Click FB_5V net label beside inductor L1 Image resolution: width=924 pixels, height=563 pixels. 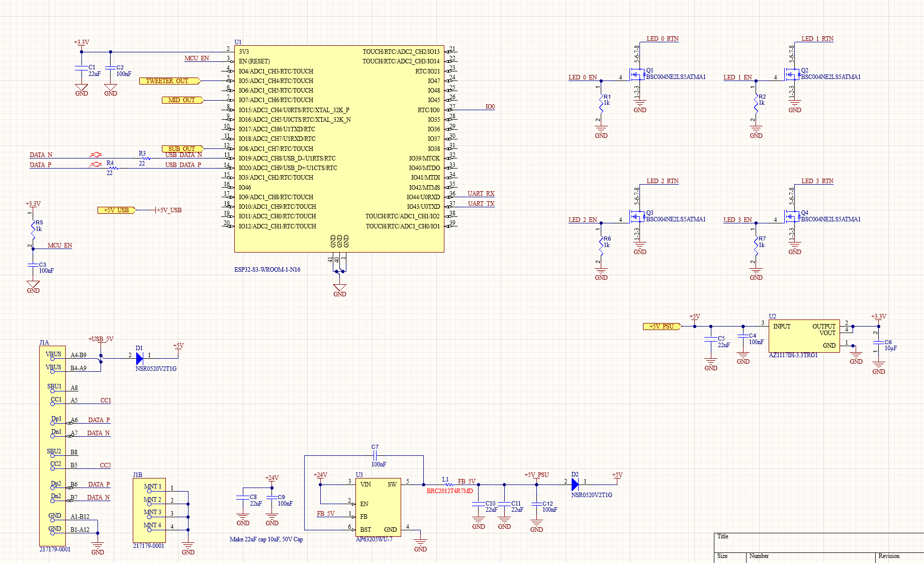pos(467,481)
